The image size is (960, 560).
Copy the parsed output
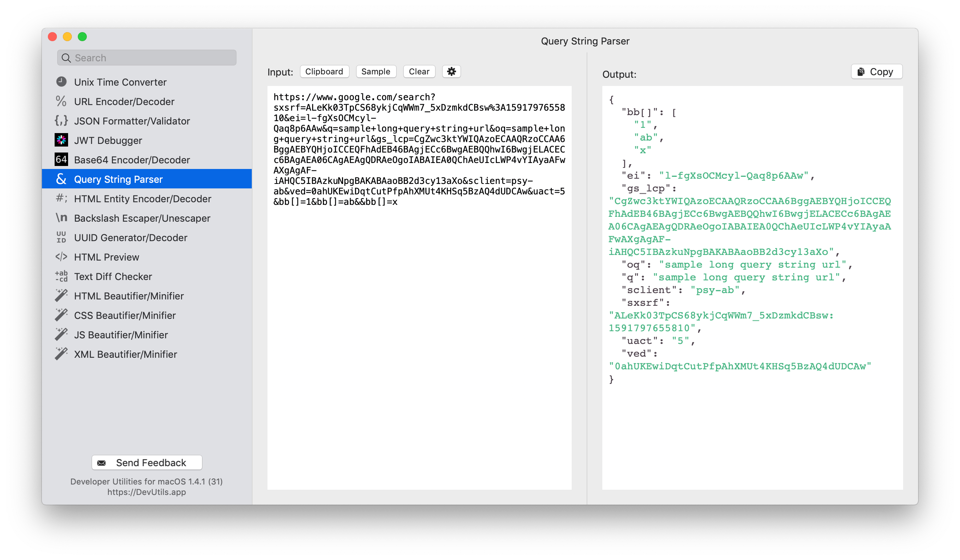(876, 71)
